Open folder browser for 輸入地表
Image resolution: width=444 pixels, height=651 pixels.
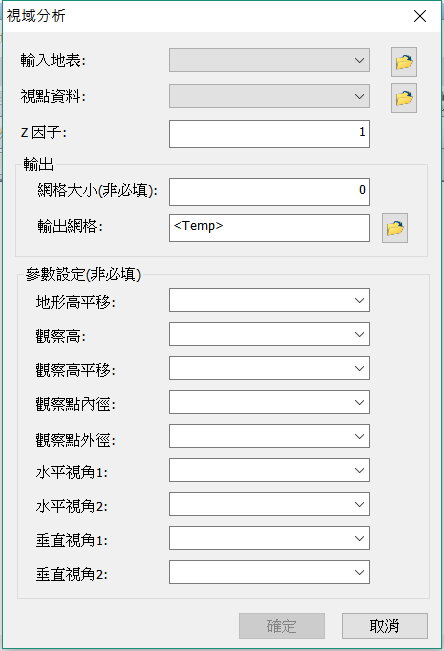pyautogui.click(x=404, y=62)
